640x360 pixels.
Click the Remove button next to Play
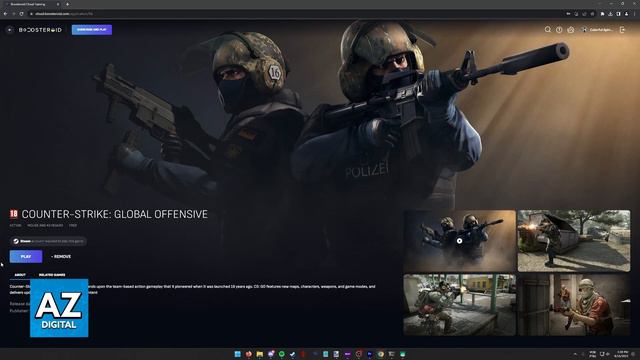[61, 256]
